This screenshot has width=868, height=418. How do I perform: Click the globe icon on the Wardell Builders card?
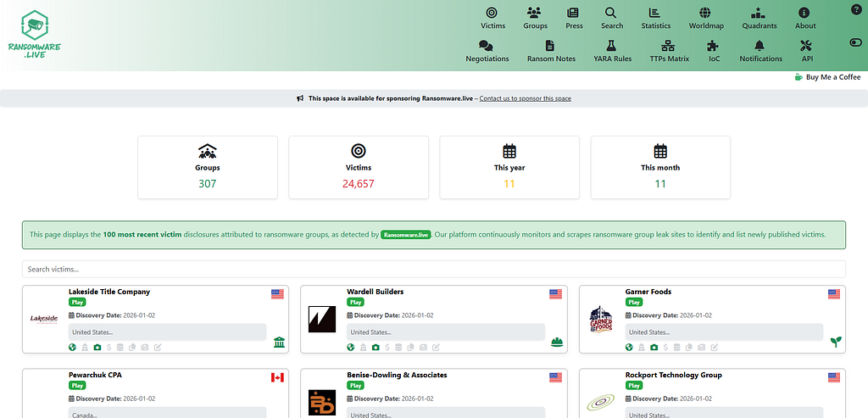[350, 348]
